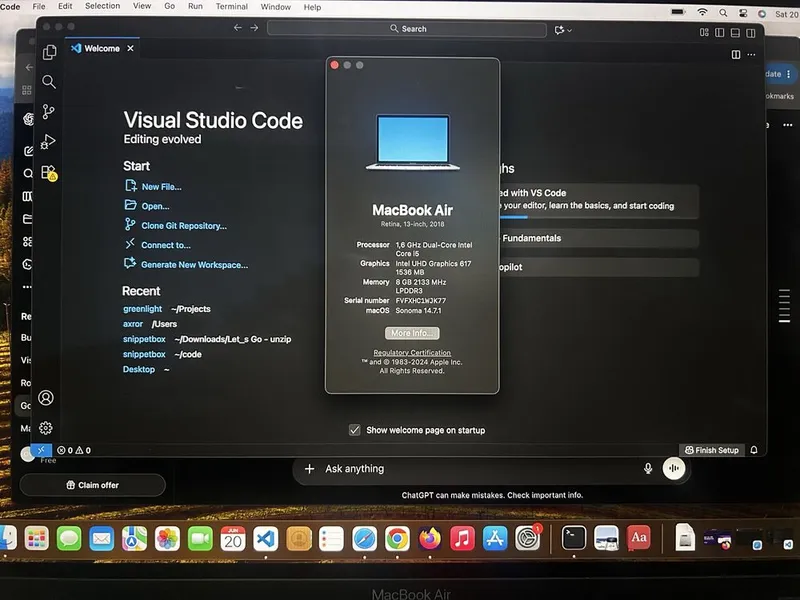Image resolution: width=800 pixels, height=600 pixels.
Task: Open Google Chrome from the Dock
Action: point(397,538)
